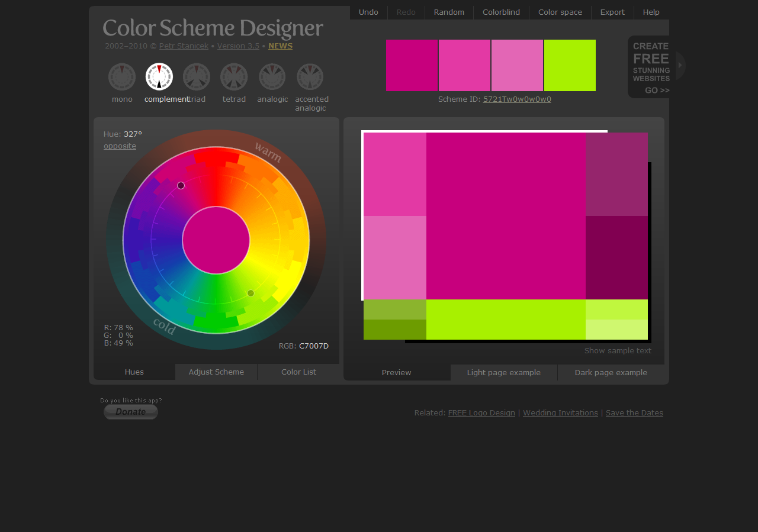Click Show sample text
This screenshot has height=532, width=758.
618,350
